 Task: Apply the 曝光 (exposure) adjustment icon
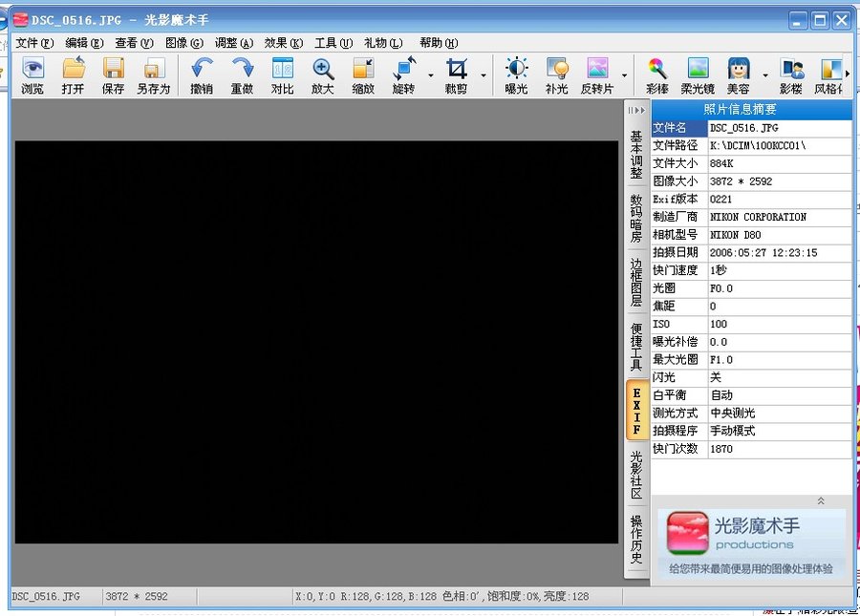pos(516,74)
